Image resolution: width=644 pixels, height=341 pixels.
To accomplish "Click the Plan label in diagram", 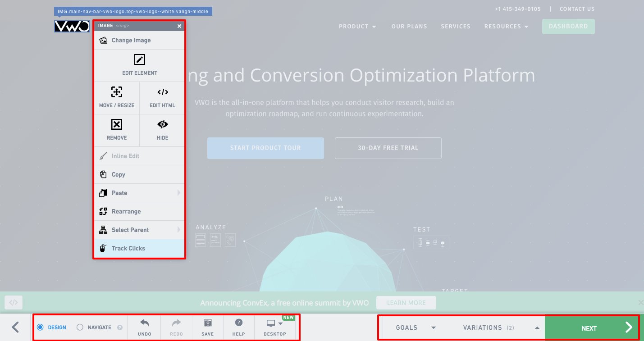I will (334, 199).
